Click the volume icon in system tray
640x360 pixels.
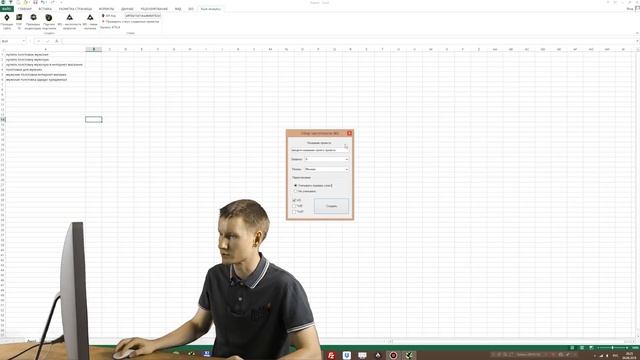point(607,356)
